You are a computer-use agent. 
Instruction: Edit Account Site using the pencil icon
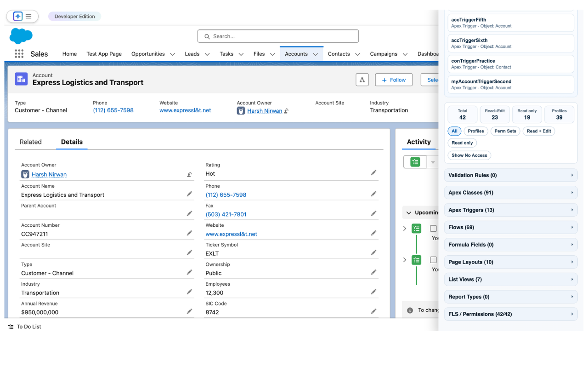tap(189, 253)
